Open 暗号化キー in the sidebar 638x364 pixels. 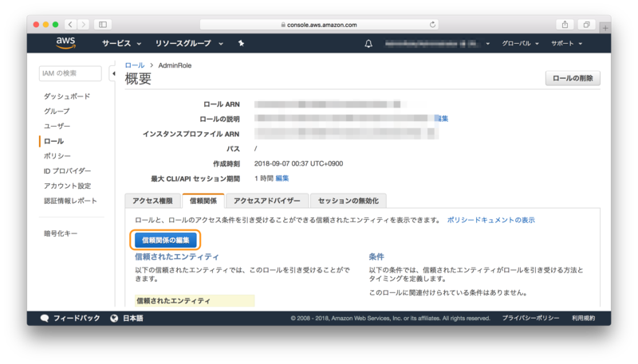[61, 233]
